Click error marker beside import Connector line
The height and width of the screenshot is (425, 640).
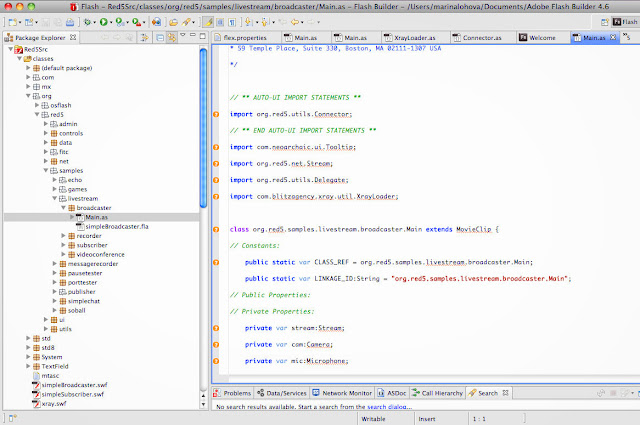[x=216, y=114]
